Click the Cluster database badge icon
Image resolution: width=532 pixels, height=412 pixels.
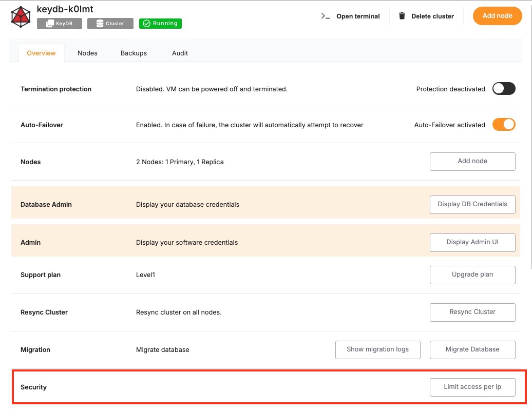(100, 24)
